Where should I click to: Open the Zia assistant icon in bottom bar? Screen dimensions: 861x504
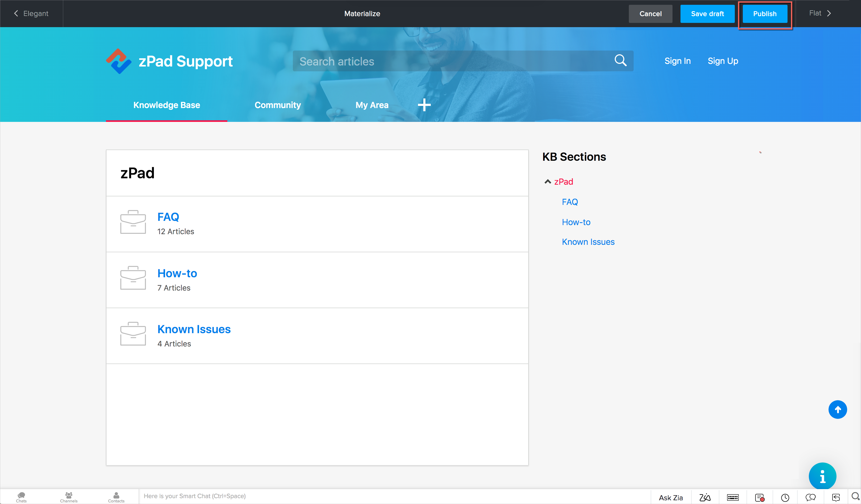tap(704, 497)
